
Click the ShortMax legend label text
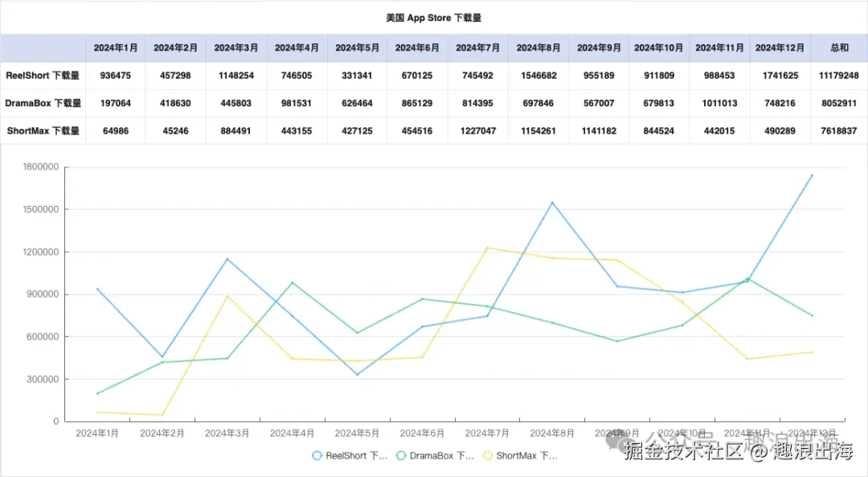(526, 456)
